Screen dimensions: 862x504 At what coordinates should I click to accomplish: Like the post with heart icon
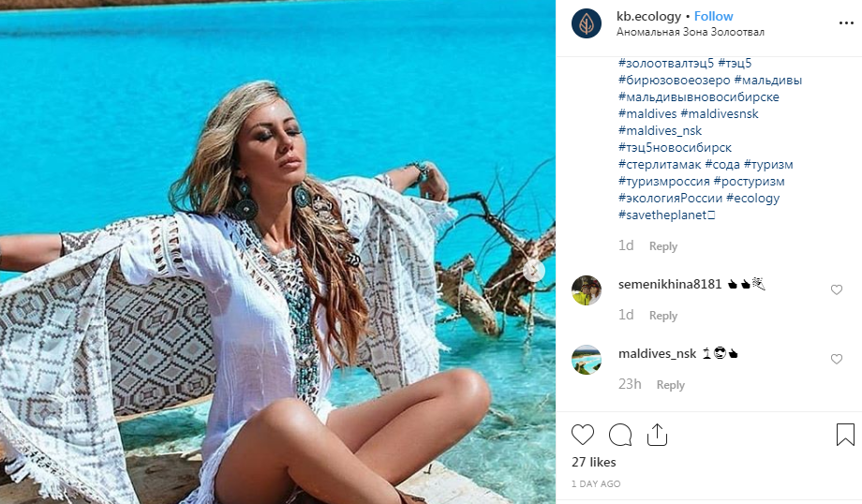coord(583,435)
